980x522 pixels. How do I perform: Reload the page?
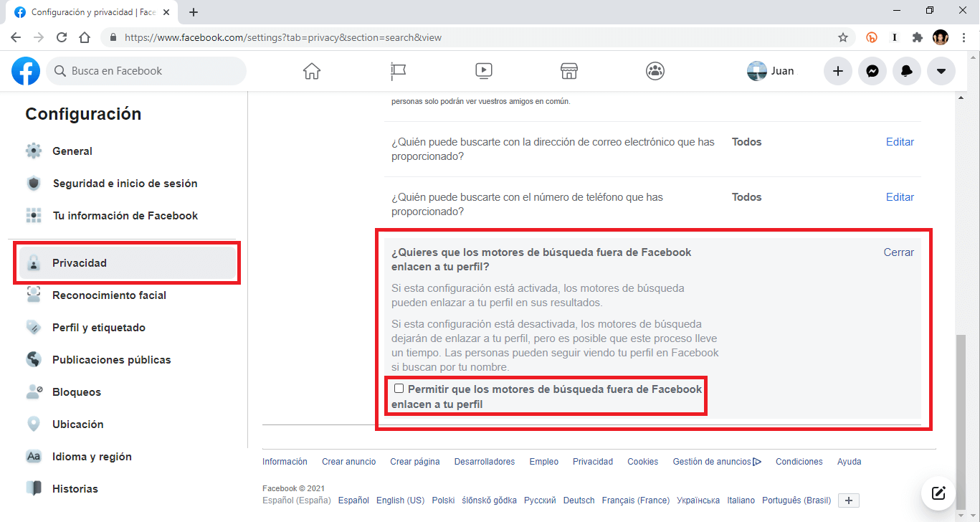click(x=62, y=37)
